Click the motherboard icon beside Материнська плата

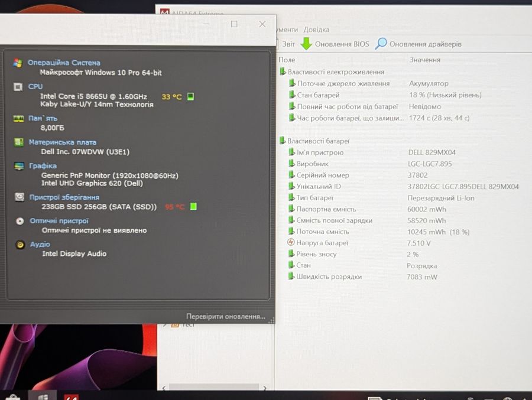(19, 142)
